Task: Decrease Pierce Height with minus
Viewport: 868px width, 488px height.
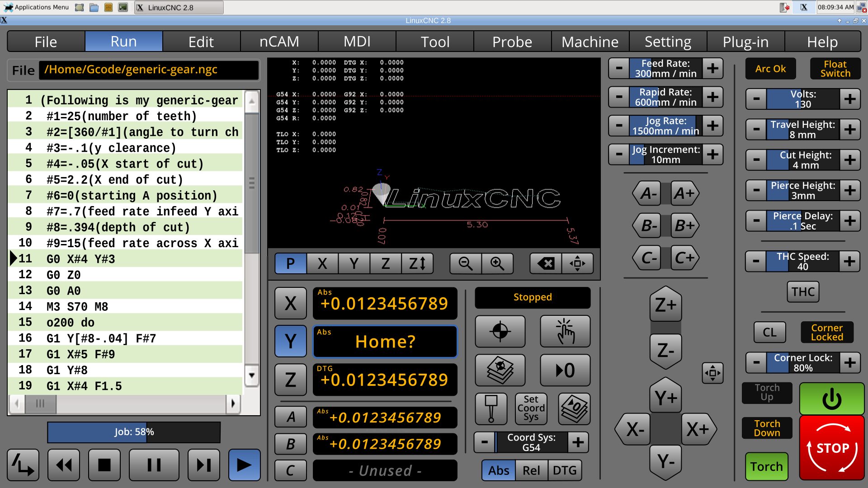Action: click(x=756, y=191)
